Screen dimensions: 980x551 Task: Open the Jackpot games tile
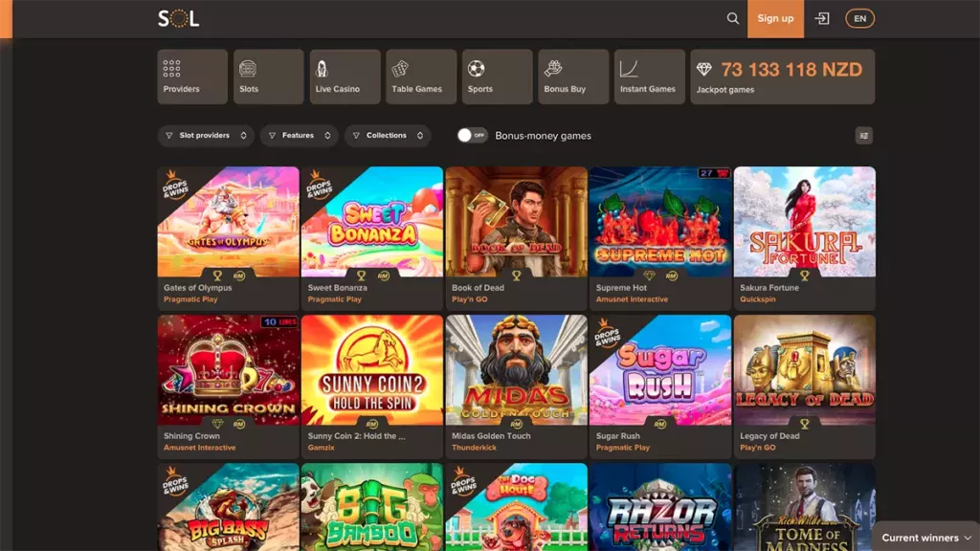coord(782,77)
